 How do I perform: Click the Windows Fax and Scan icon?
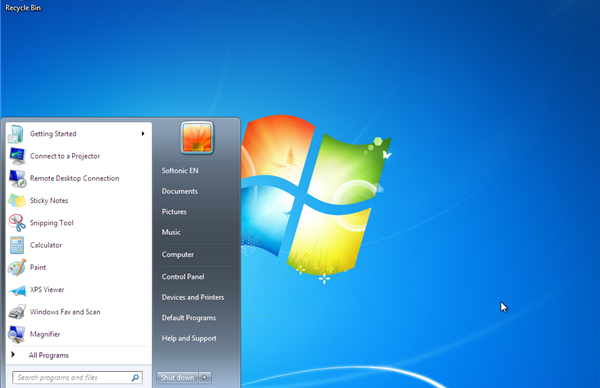[x=17, y=312]
